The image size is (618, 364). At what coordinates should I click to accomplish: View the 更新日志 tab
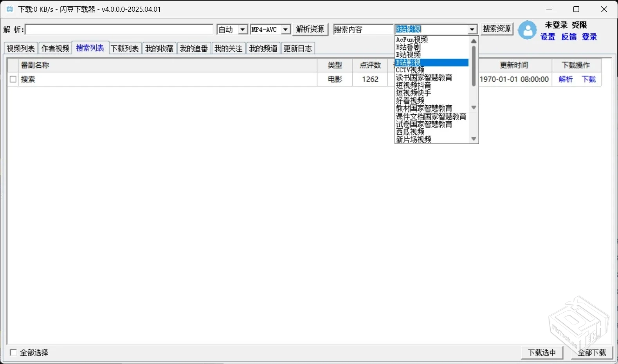click(298, 48)
